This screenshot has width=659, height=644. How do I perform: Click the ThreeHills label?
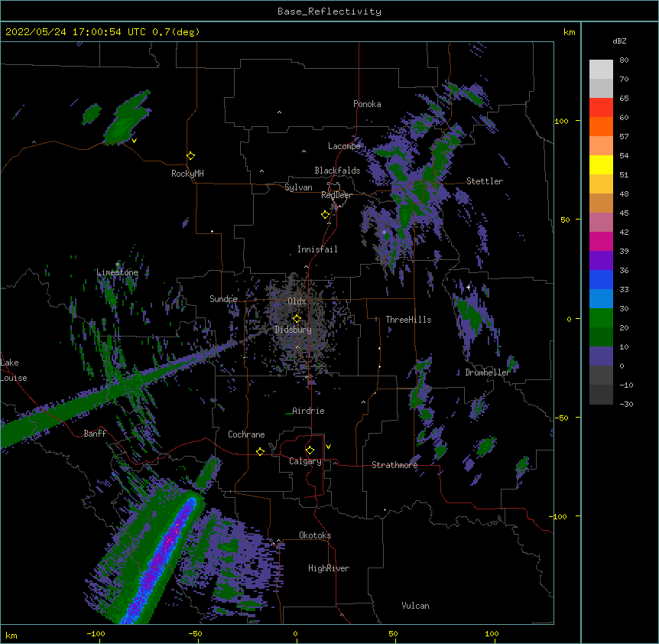click(408, 320)
